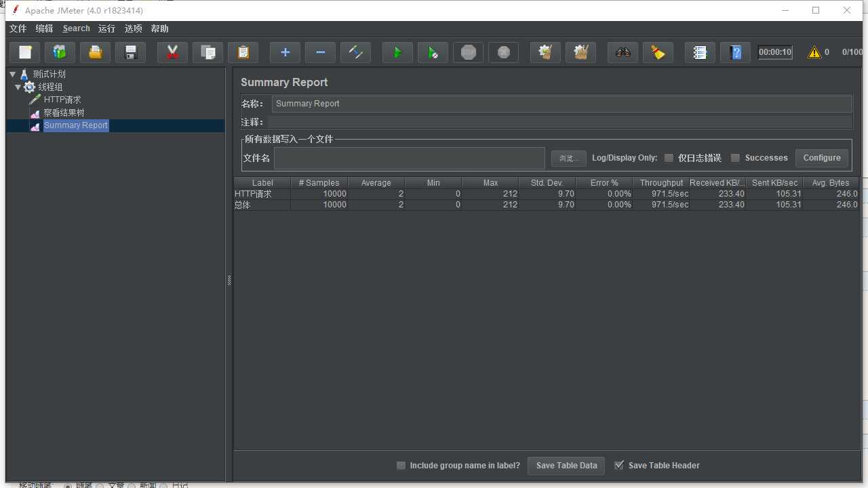Click the Open file folder icon
868x488 pixels.
click(96, 52)
